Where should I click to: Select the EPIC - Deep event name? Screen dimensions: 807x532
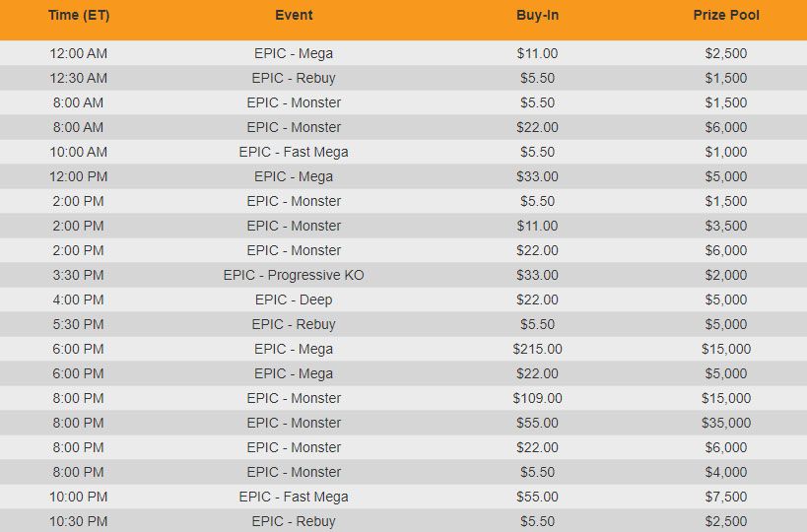tap(294, 299)
